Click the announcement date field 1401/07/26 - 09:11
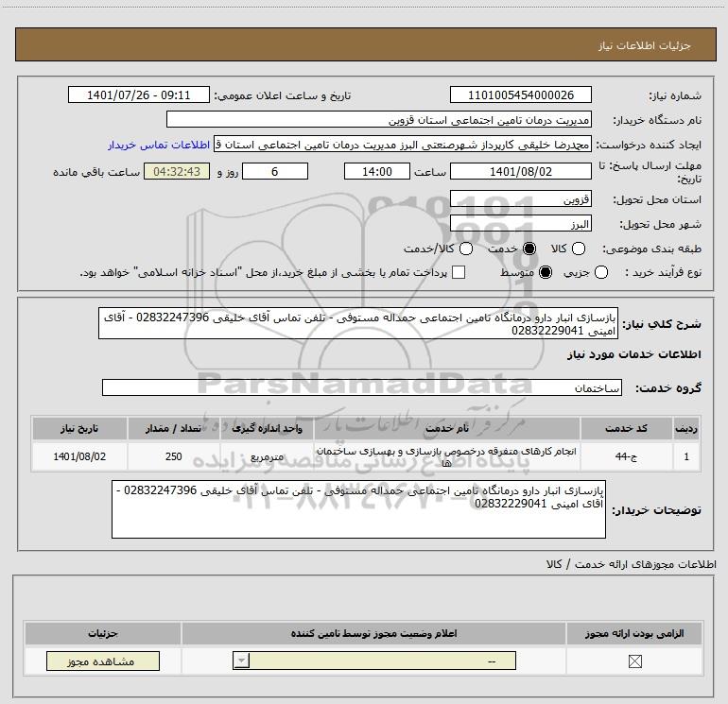 coord(139,95)
